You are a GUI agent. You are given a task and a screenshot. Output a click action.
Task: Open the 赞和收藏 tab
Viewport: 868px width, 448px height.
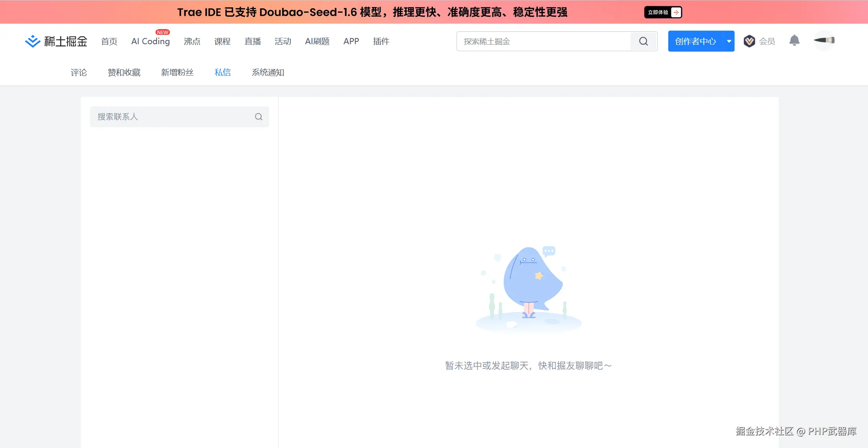tap(124, 72)
